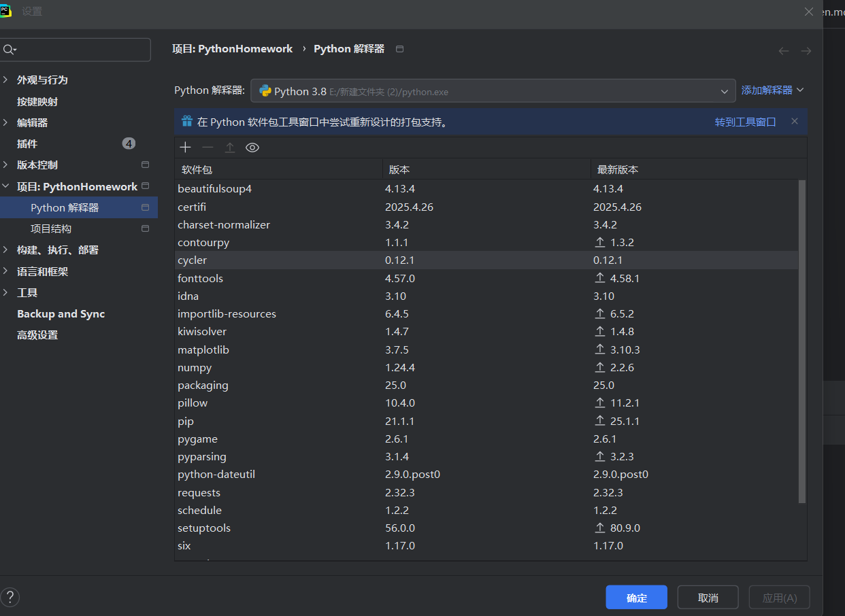Image resolution: width=845 pixels, height=616 pixels.
Task: Select the requests package row
Action: [x=486, y=492]
